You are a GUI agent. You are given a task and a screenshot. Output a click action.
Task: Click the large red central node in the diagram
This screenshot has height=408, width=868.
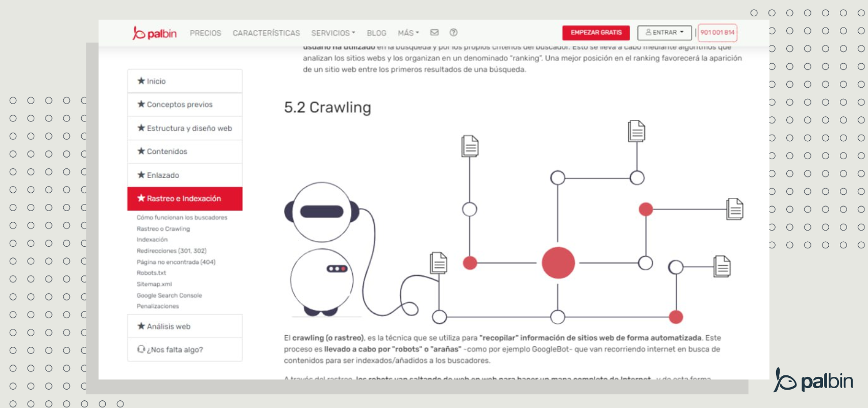558,263
